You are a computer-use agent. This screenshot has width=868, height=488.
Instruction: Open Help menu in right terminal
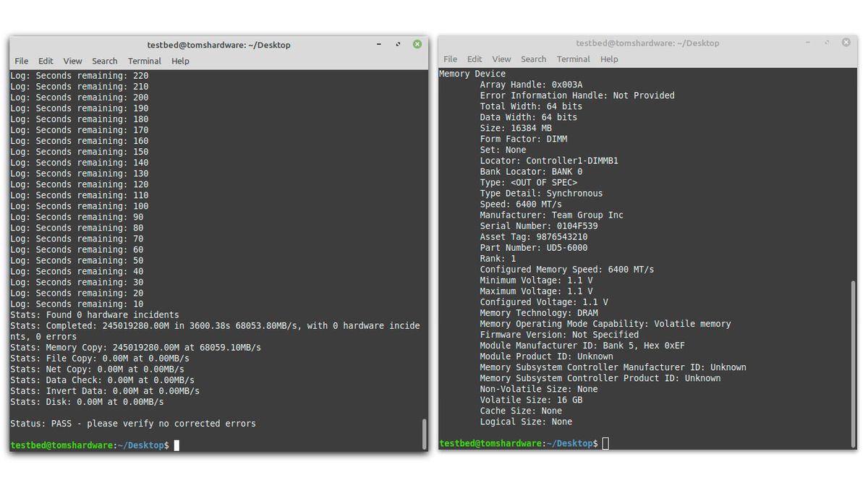[609, 59]
